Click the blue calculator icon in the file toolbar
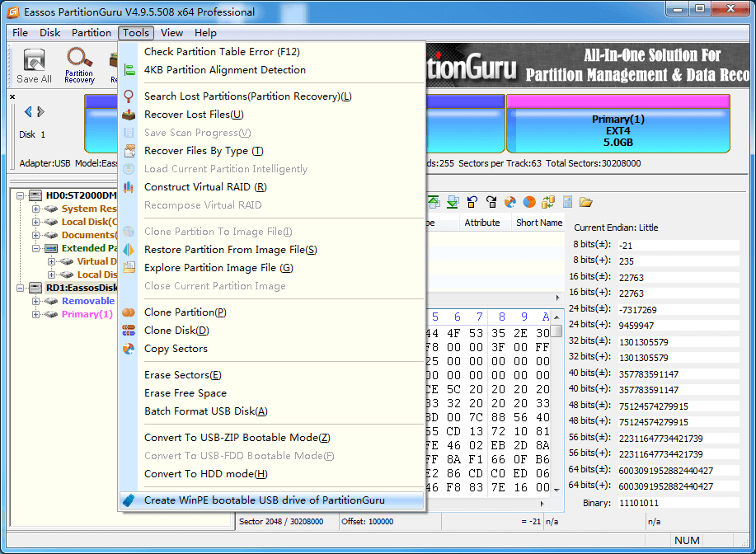Screen dimensions: 756x554 [x=567, y=202]
